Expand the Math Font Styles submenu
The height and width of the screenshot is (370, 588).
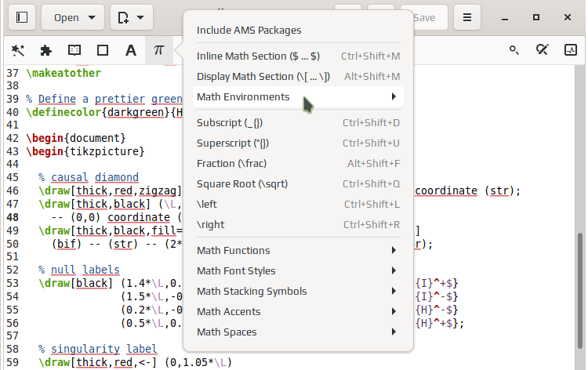point(298,270)
